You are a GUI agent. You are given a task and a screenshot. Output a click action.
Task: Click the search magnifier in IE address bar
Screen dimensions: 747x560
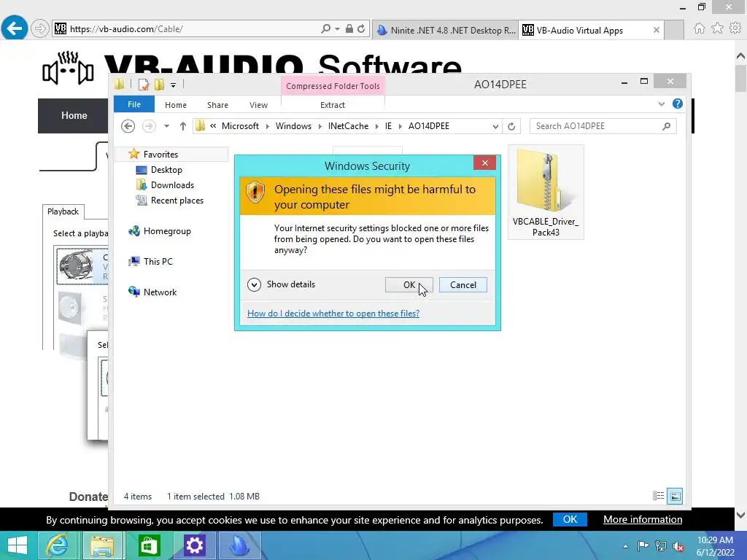click(x=325, y=28)
